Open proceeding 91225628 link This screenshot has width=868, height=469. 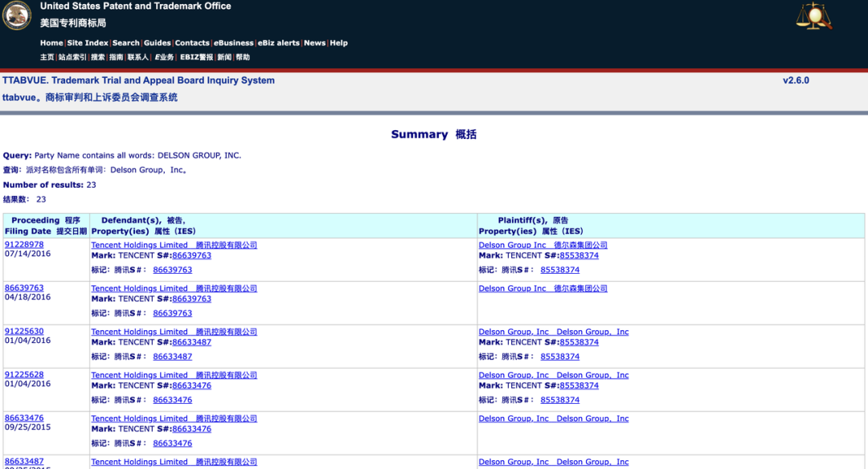[24, 374]
